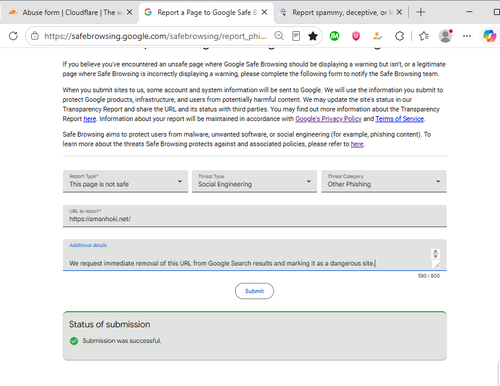
Task: Open the Favorites list icon
Action: (424, 36)
